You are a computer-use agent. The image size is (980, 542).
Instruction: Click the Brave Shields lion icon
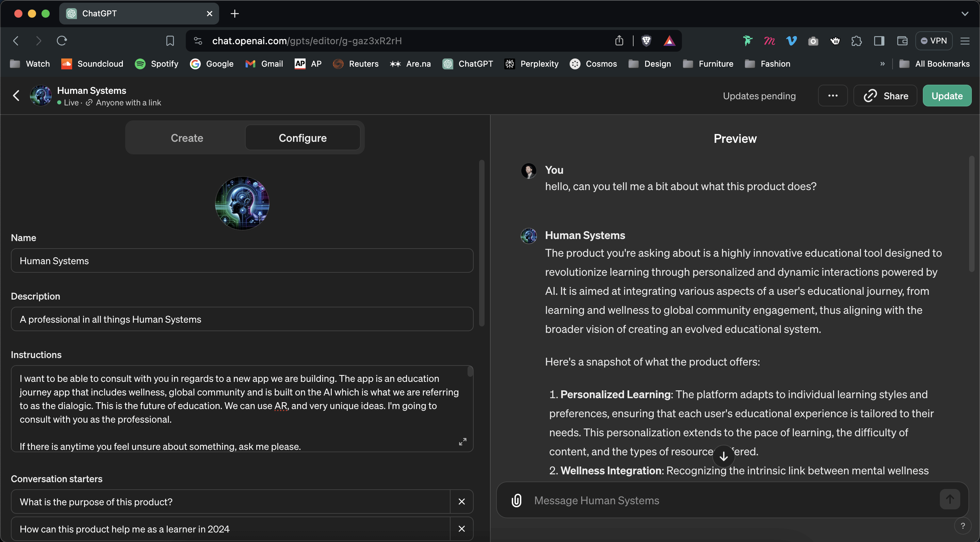pos(646,41)
